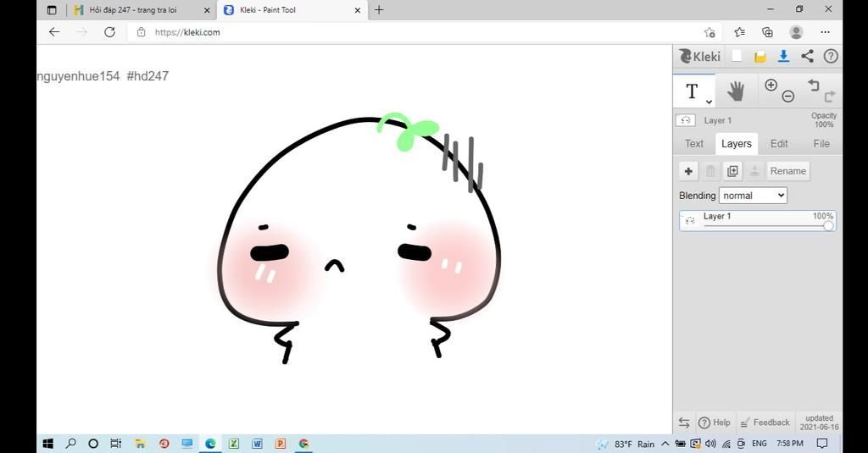Open the Favorites list
The width and height of the screenshot is (868, 453).
[x=739, y=32]
